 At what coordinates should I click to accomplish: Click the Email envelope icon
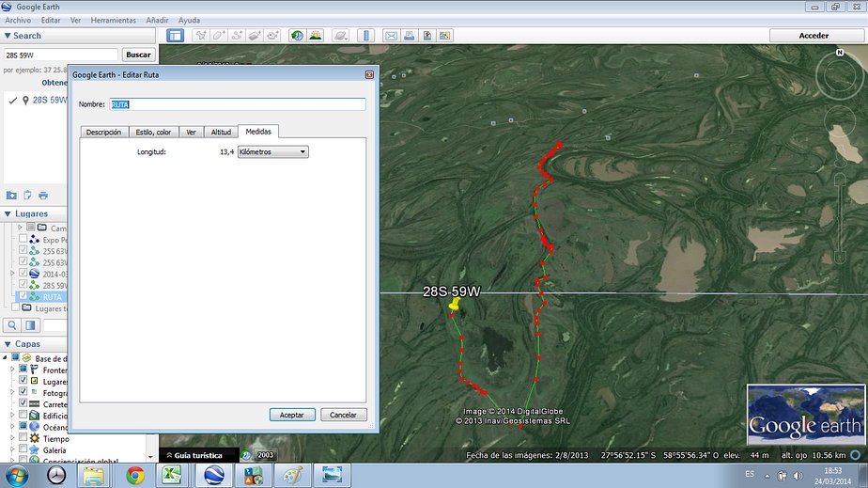coord(391,36)
